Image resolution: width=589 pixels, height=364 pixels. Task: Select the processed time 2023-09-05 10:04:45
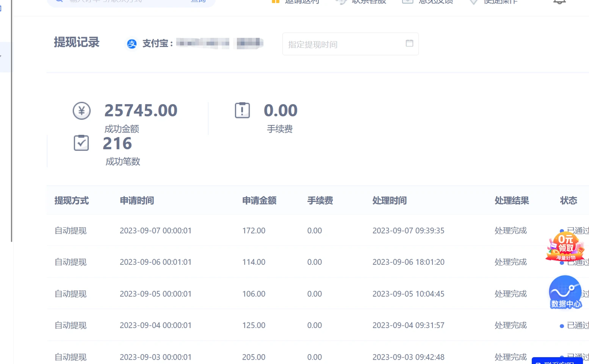tap(408, 294)
